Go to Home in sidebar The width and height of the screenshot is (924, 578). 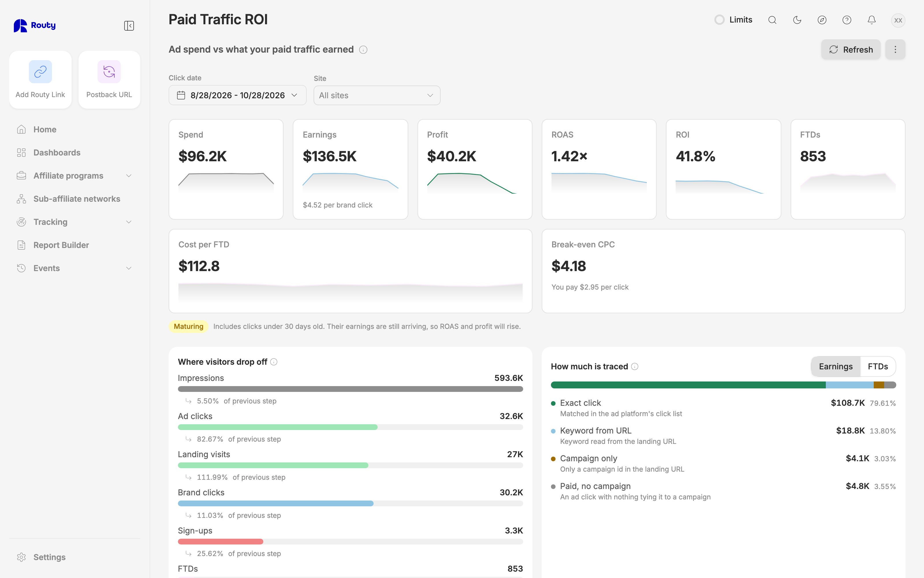click(74, 129)
